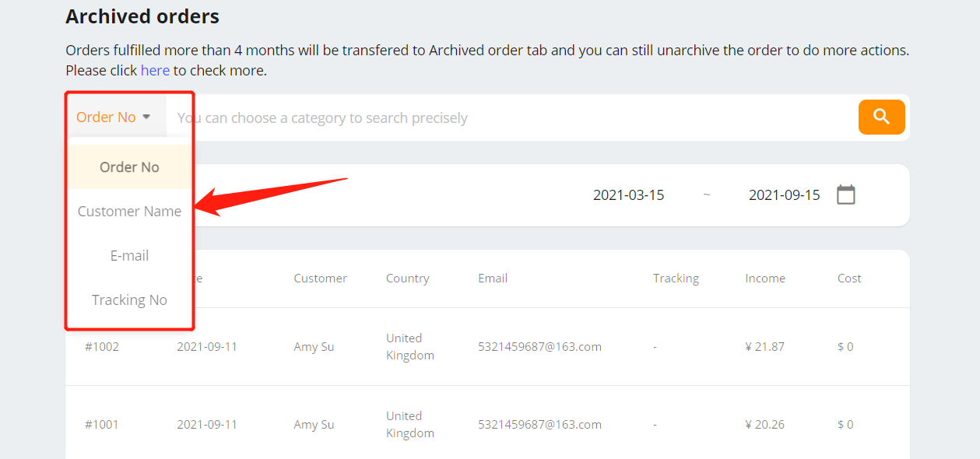This screenshot has height=459, width=980.
Task: Select E-mail option in category list
Action: [129, 256]
